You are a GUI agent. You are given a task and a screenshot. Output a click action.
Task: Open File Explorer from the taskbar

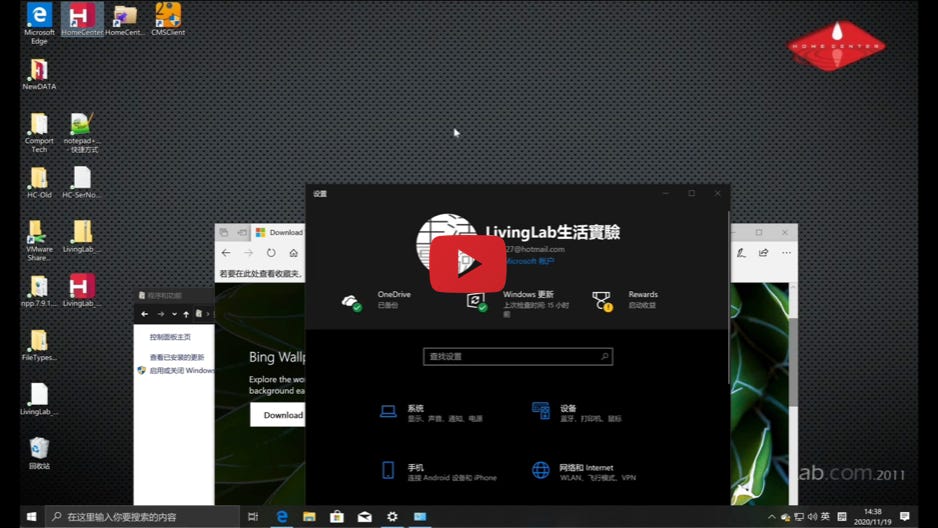[x=309, y=517]
